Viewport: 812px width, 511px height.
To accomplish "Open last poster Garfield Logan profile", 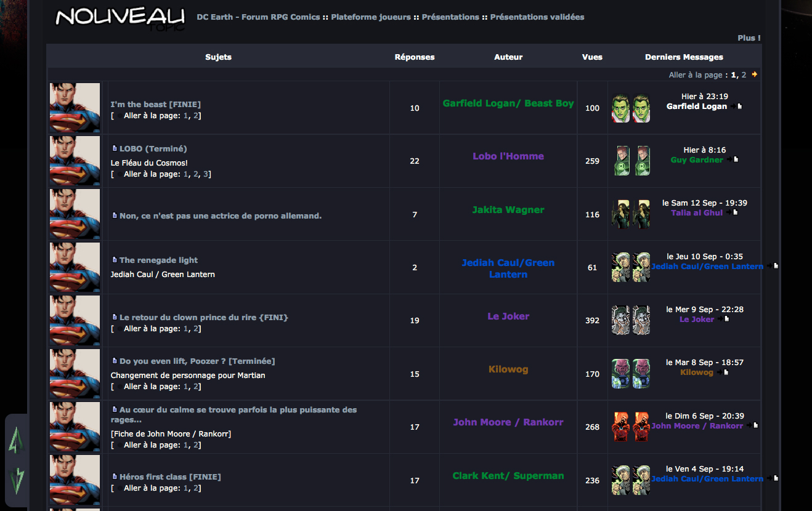I will coord(697,107).
